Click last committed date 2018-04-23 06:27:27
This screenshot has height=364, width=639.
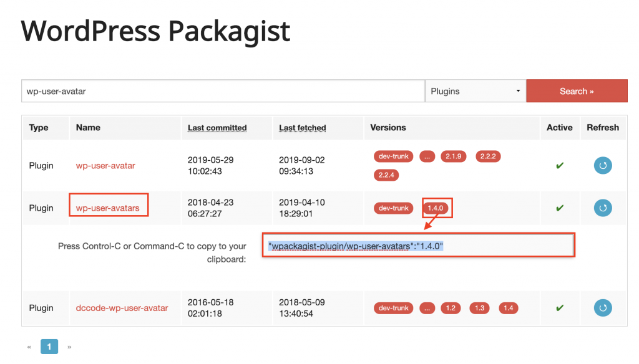[211, 208]
